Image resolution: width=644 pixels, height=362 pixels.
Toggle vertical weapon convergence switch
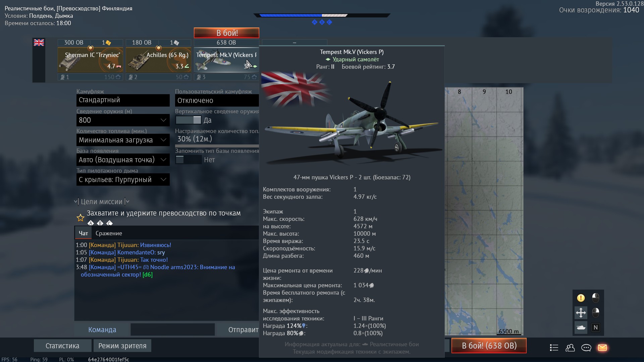[189, 120]
